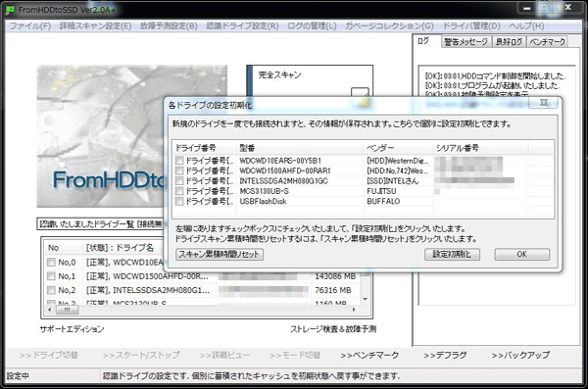Click the FromHDDtoSSD logo image
Viewport: 588px width, 389px height.
click(101, 136)
